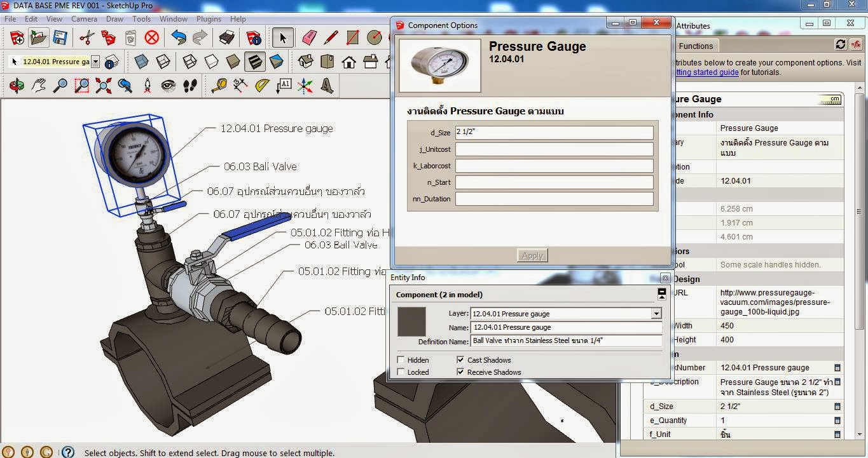
Task: Click the X-ray face style icon
Action: coord(142,62)
